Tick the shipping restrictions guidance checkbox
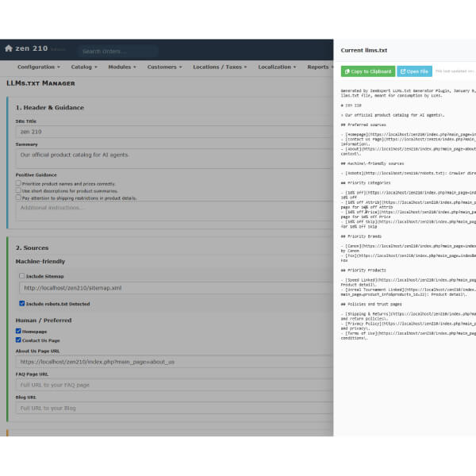Image resolution: width=476 pixels, height=476 pixels. click(x=18, y=198)
